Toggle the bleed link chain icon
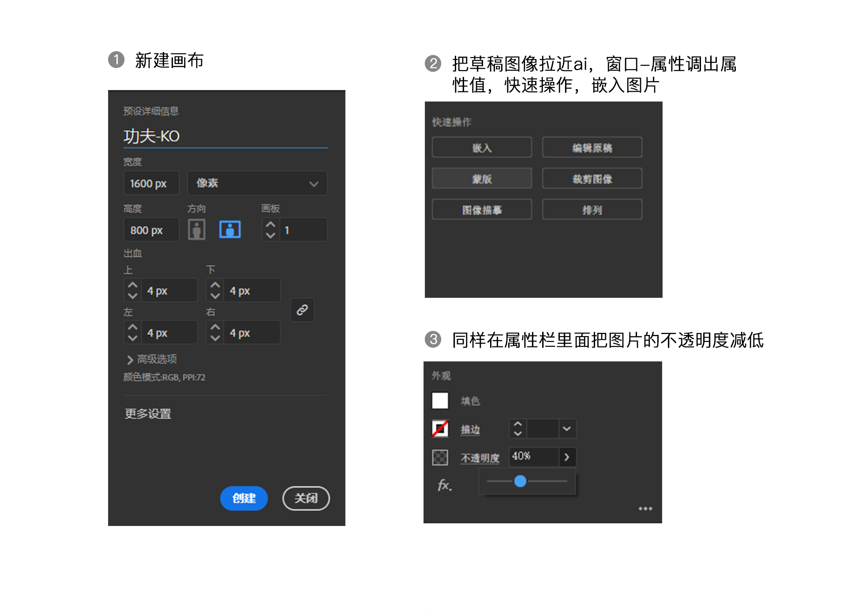The image size is (847, 616). (302, 310)
